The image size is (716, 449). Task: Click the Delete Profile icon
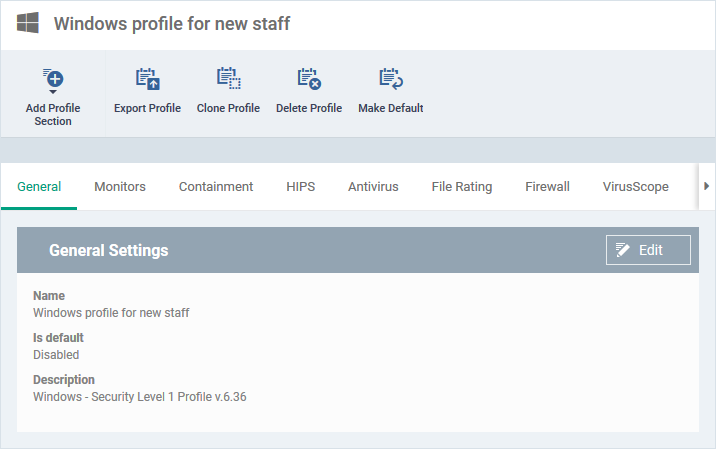click(x=309, y=79)
